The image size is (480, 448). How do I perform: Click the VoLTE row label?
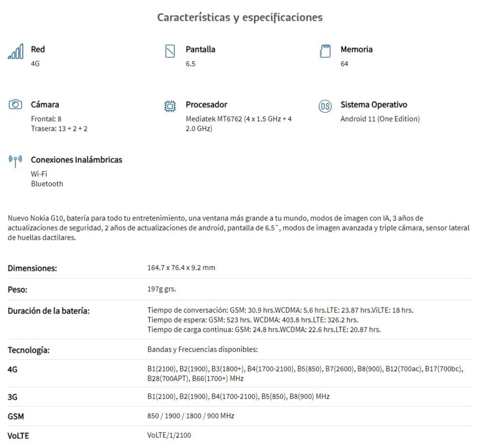(x=18, y=436)
